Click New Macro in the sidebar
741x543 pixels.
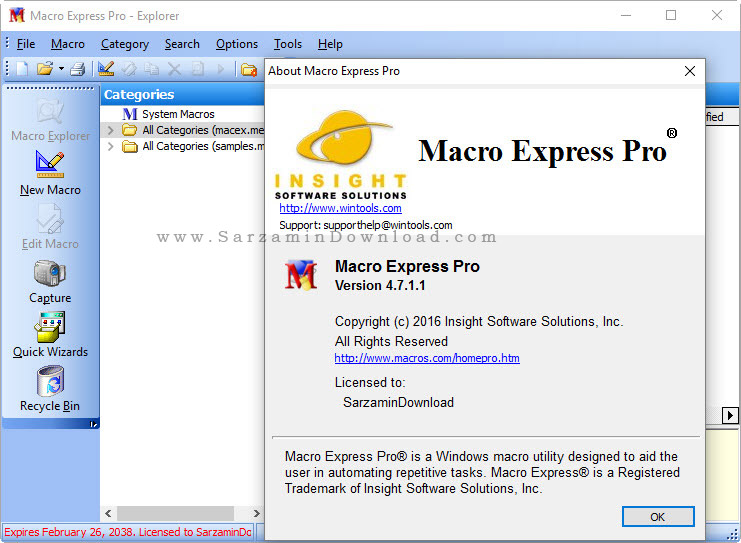(50, 173)
